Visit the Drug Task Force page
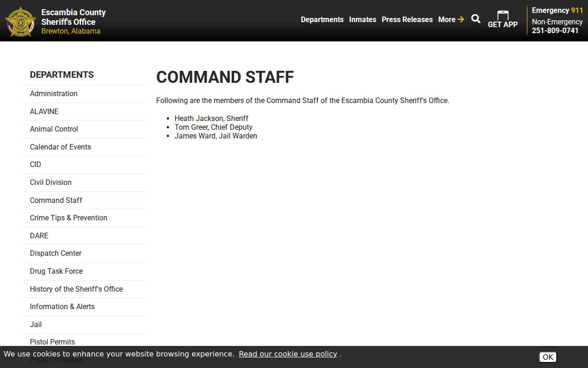Screen dimensions: 588x368 [85, 271]
